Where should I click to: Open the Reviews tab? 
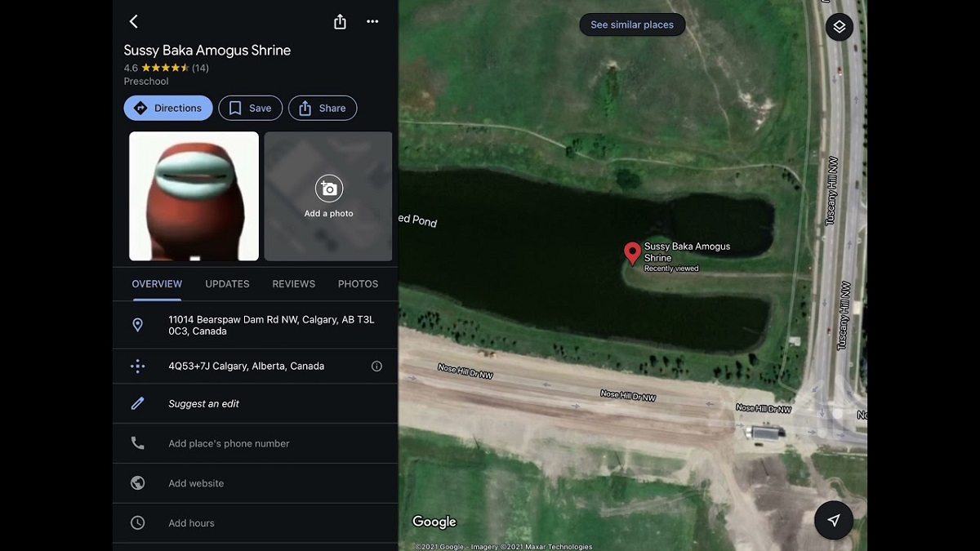tap(294, 284)
